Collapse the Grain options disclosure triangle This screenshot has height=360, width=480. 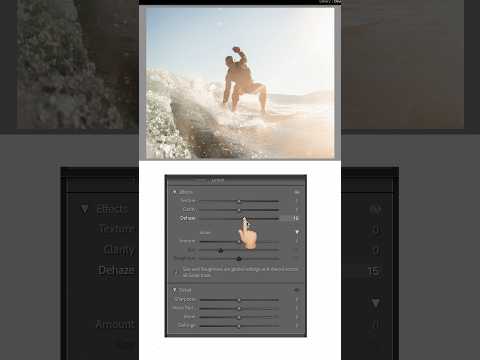297,232
